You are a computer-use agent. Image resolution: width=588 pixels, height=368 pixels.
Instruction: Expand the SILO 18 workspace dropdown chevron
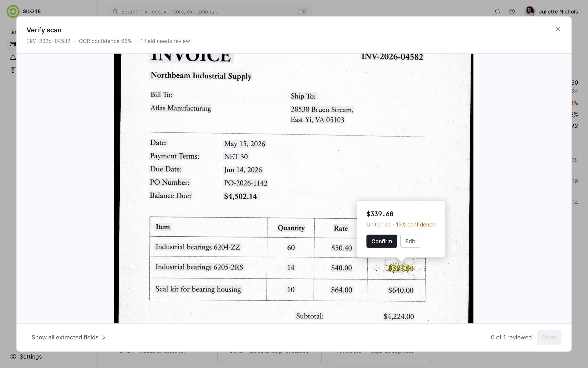(88, 11)
